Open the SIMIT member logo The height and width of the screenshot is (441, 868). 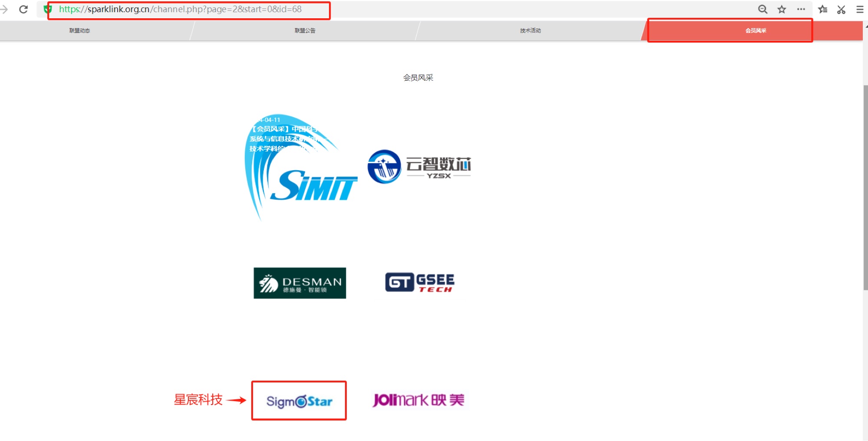tap(300, 167)
